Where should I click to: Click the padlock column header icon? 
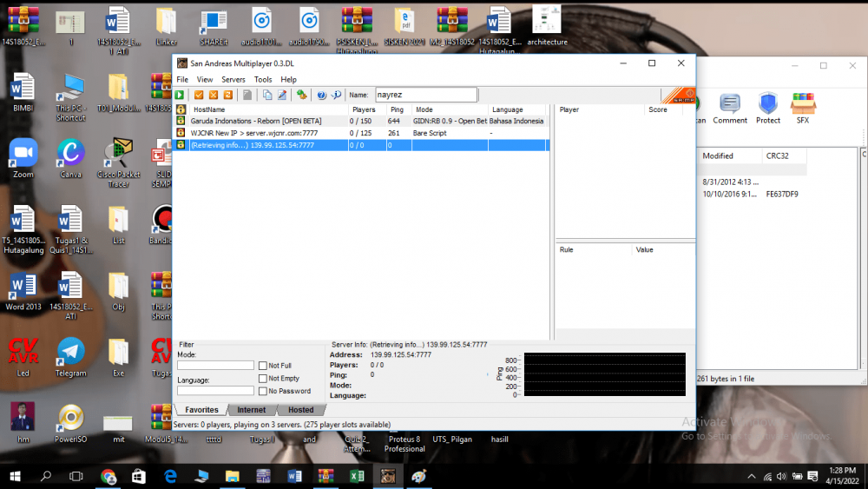coord(181,109)
